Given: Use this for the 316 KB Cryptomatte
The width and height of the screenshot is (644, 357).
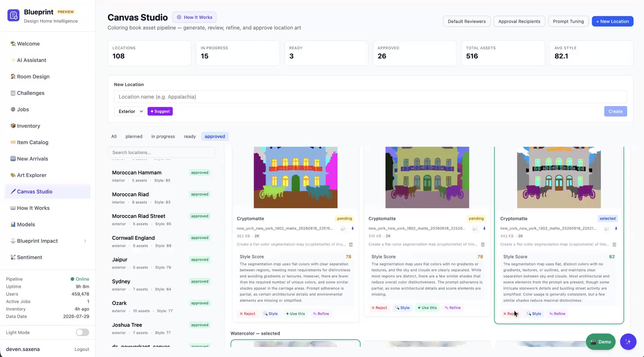Looking at the screenshot, I should pos(427,308).
